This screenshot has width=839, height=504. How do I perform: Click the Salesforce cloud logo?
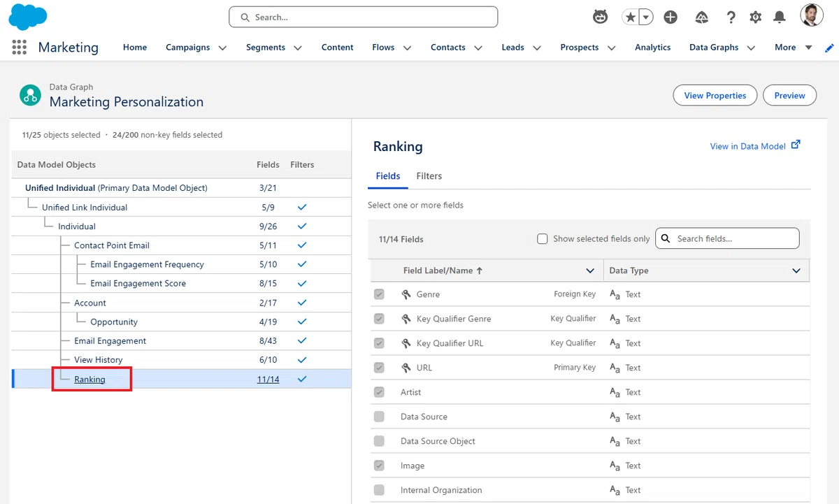pyautogui.click(x=28, y=17)
